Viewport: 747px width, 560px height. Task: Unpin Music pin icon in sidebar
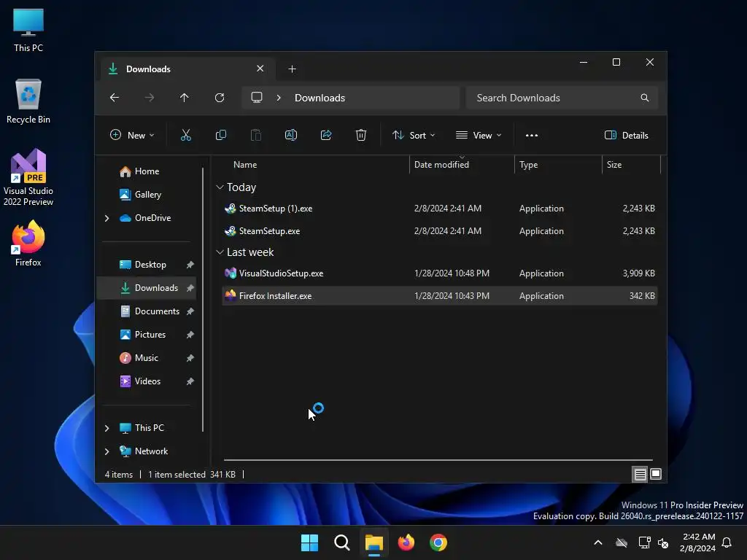[x=190, y=358]
